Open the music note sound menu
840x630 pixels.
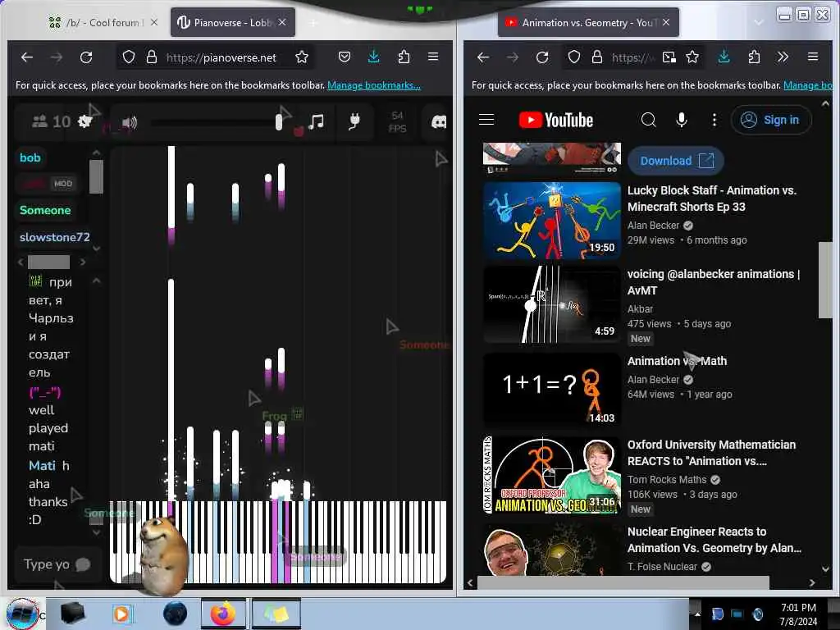point(316,121)
